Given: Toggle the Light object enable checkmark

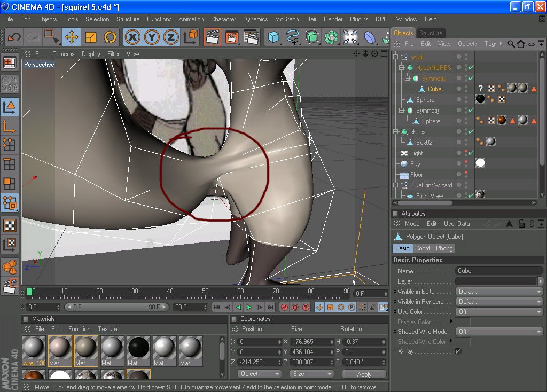Looking at the screenshot, I should (471, 153).
